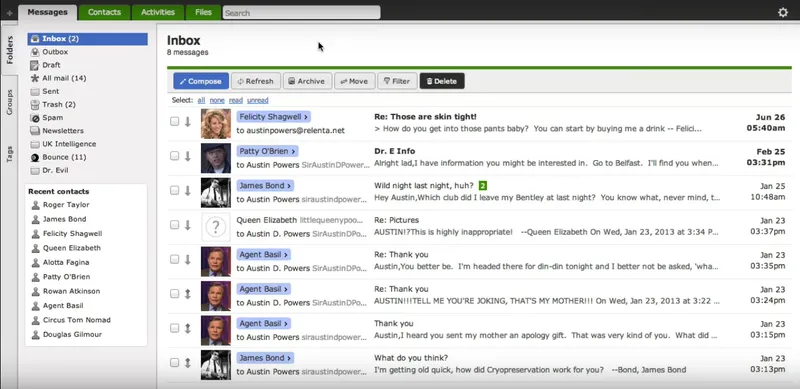
Task: Click the plus icon beside Messages tab
Action: pos(9,13)
